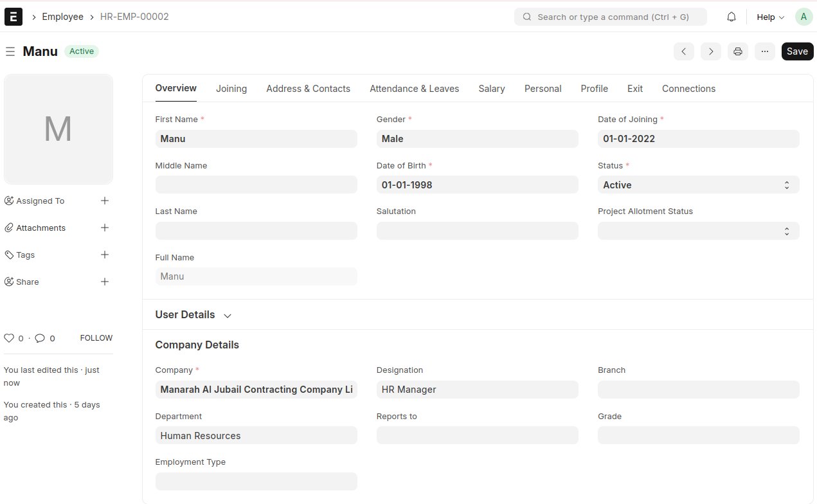This screenshot has width=817, height=504.
Task: Open Project Allotment Status dropdown
Action: tap(698, 231)
